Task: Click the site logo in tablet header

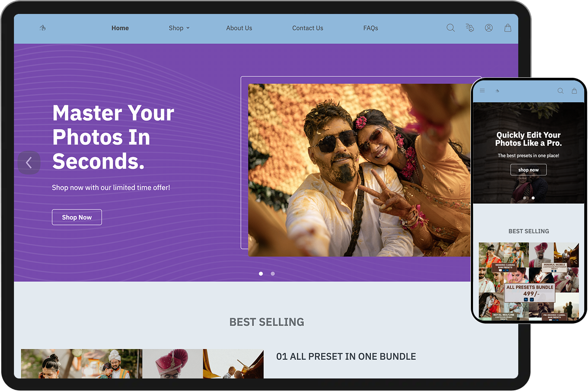Action: click(x=43, y=28)
